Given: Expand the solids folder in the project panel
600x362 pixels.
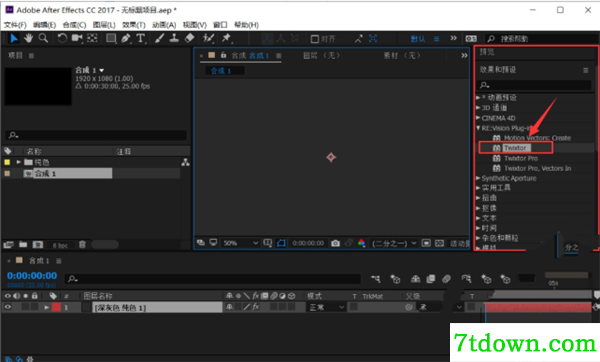Looking at the screenshot, I should pyautogui.click(x=18, y=162).
